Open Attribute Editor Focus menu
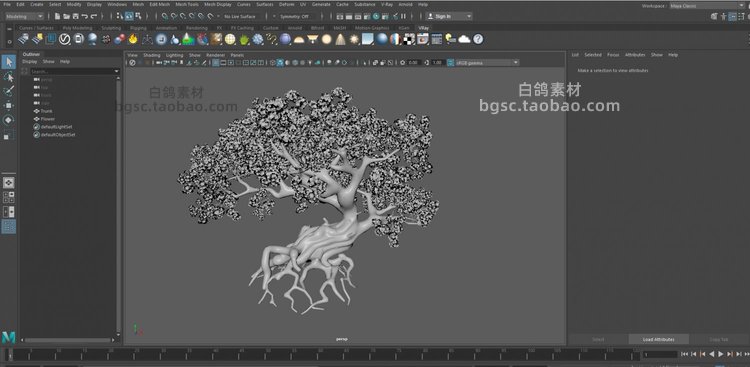750x367 pixels. coord(613,55)
